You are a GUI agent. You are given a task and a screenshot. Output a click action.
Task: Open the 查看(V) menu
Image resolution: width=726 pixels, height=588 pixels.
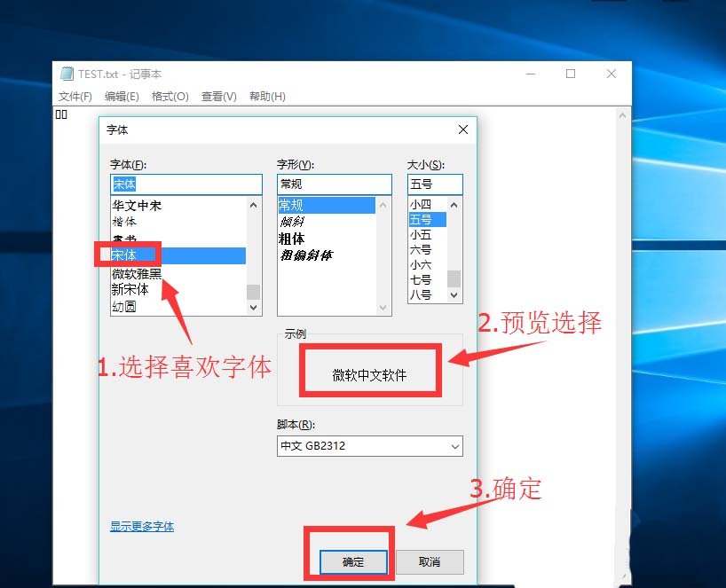[218, 96]
